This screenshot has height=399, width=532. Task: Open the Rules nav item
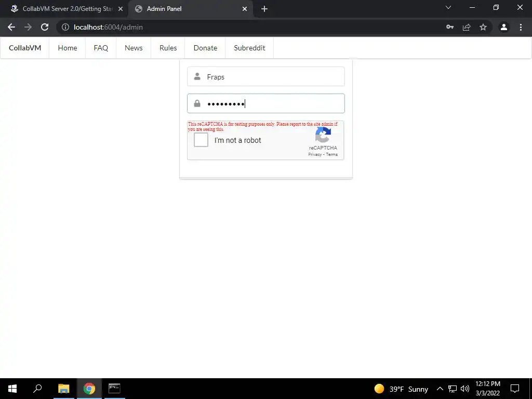click(x=168, y=48)
